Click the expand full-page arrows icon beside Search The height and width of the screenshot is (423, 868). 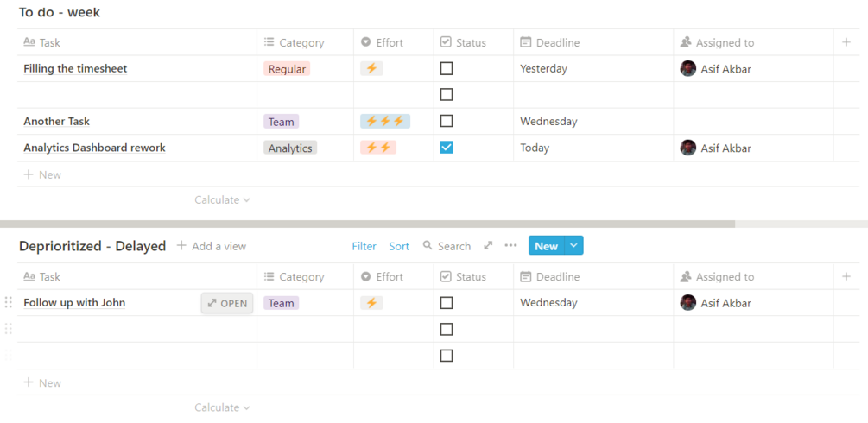[x=488, y=246]
